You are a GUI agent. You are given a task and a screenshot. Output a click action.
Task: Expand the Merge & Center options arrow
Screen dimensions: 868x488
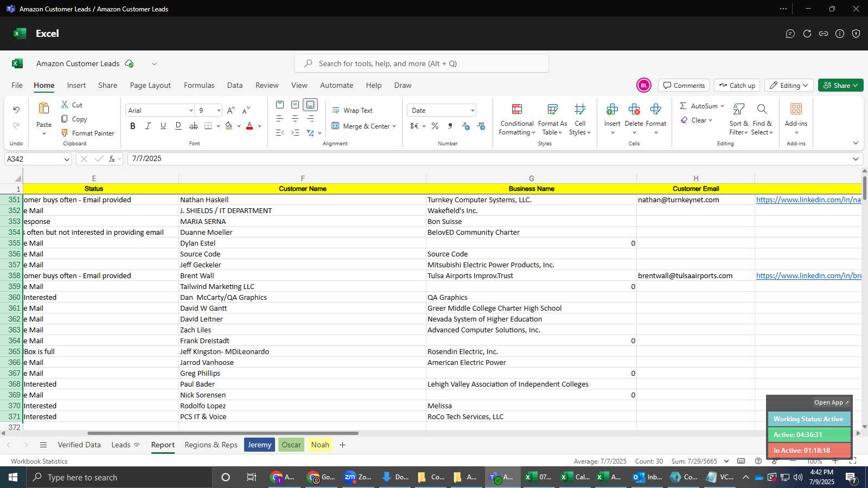click(x=394, y=126)
